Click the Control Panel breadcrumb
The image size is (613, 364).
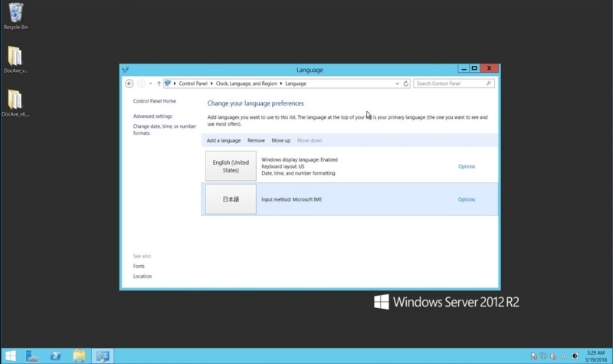pyautogui.click(x=193, y=84)
